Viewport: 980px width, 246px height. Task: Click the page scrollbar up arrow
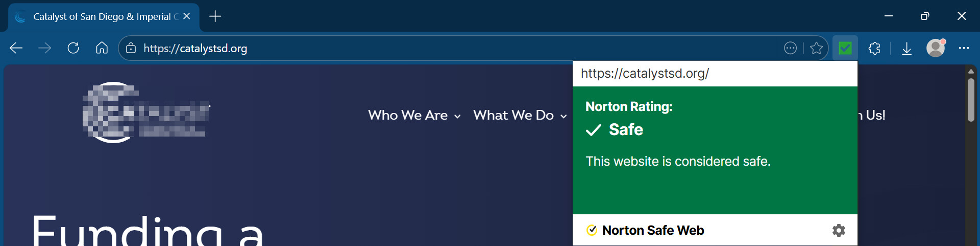tap(971, 71)
